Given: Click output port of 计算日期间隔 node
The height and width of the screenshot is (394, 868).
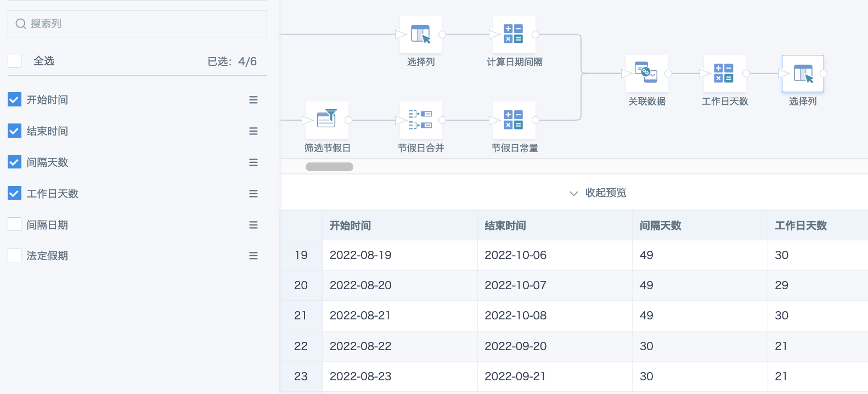Looking at the screenshot, I should point(536,35).
